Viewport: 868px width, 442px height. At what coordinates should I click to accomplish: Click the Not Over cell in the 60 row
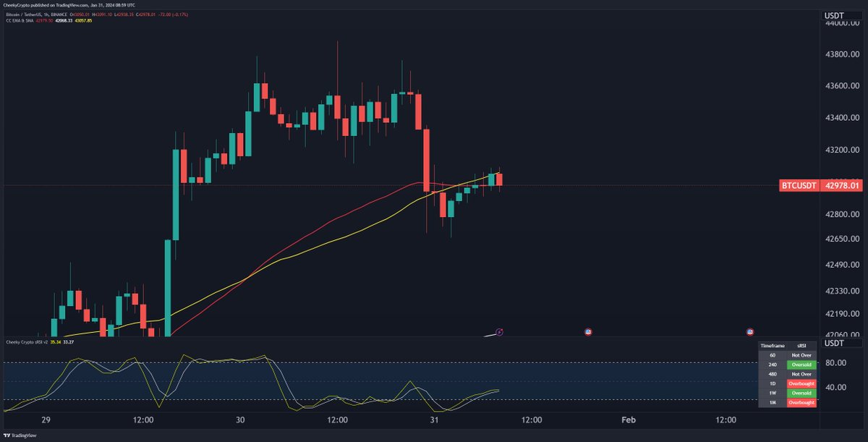[x=801, y=355]
